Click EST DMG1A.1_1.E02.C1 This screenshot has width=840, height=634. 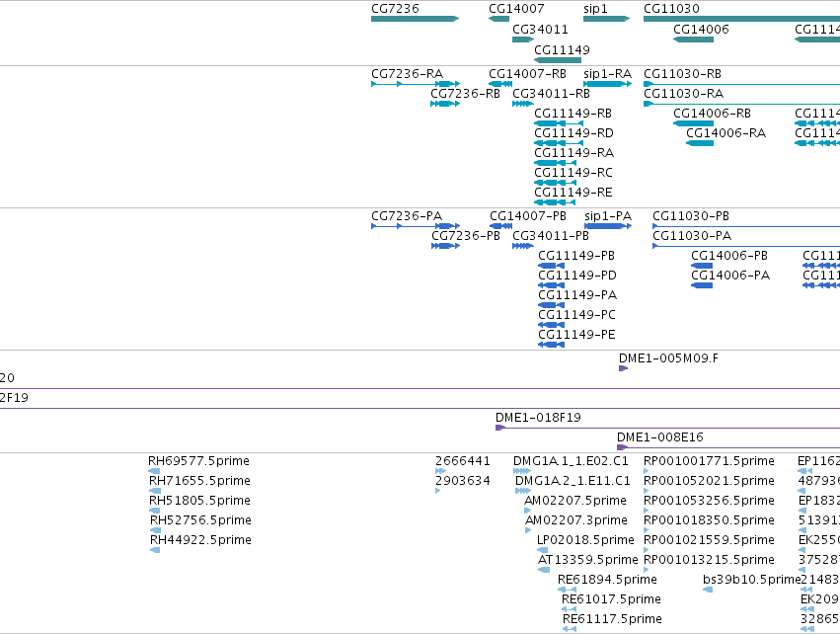tap(522, 471)
